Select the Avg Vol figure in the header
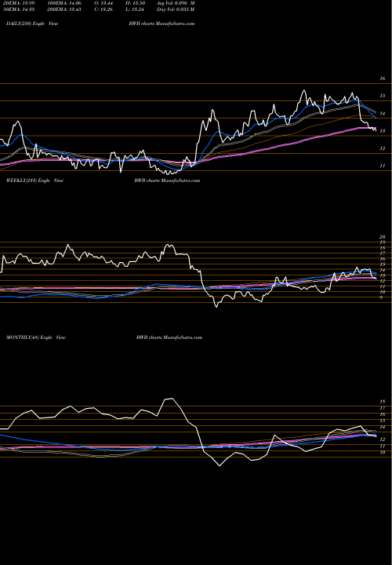Screen dimensions: 392x565 click(x=176, y=3)
